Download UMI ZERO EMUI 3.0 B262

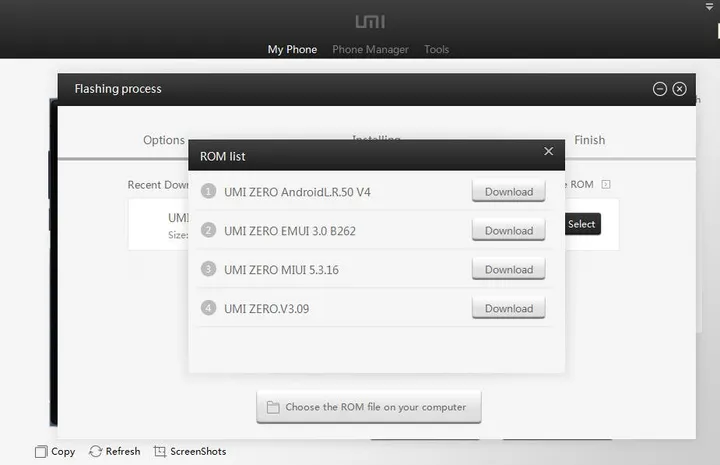coord(508,230)
